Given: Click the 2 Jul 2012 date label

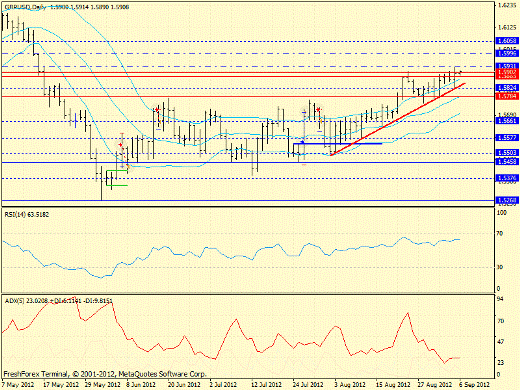Looking at the screenshot, I should pyautogui.click(x=223, y=385).
